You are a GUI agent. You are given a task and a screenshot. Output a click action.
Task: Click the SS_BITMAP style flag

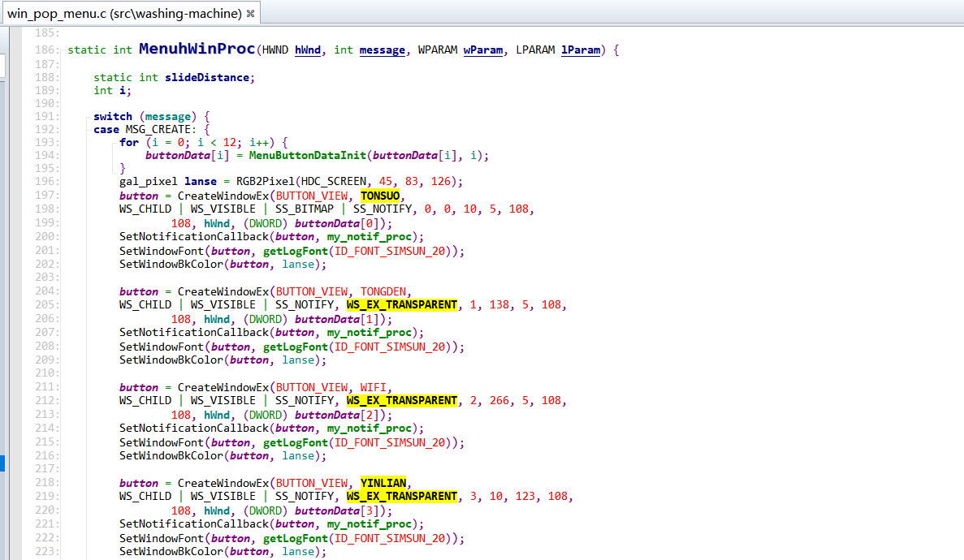[x=305, y=209]
